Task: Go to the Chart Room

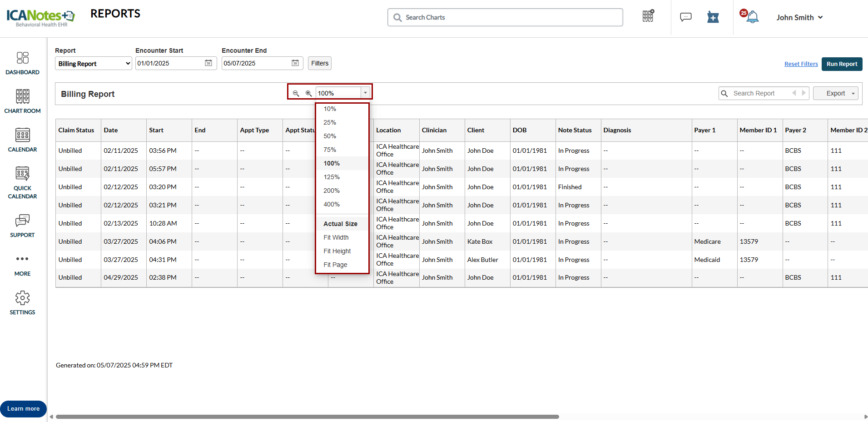Action: [x=22, y=101]
